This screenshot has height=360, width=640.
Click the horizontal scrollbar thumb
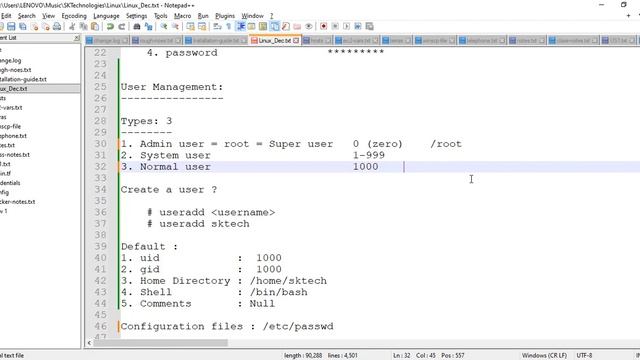point(160,343)
